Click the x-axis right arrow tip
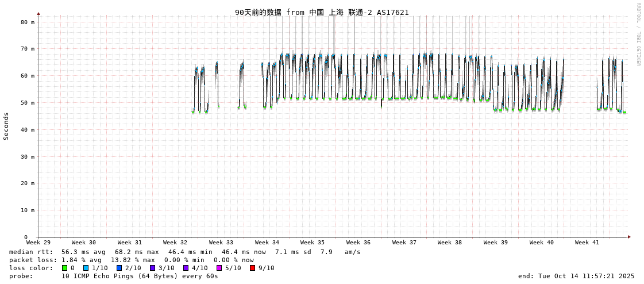 point(629,237)
